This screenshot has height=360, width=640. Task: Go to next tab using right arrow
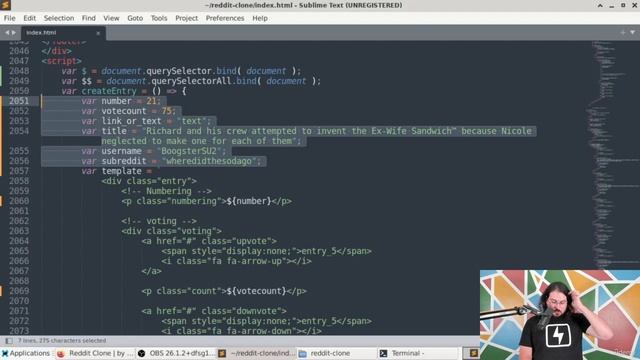click(x=13, y=33)
